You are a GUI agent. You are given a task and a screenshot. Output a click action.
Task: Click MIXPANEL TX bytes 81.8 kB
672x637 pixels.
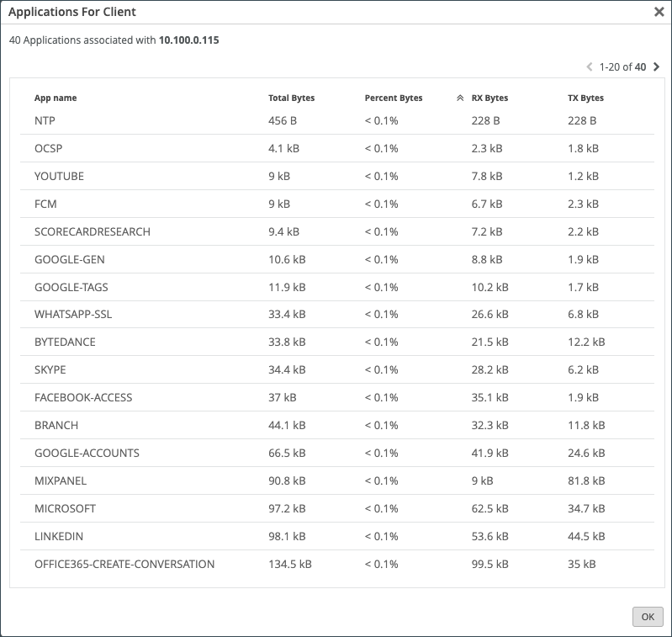click(586, 481)
